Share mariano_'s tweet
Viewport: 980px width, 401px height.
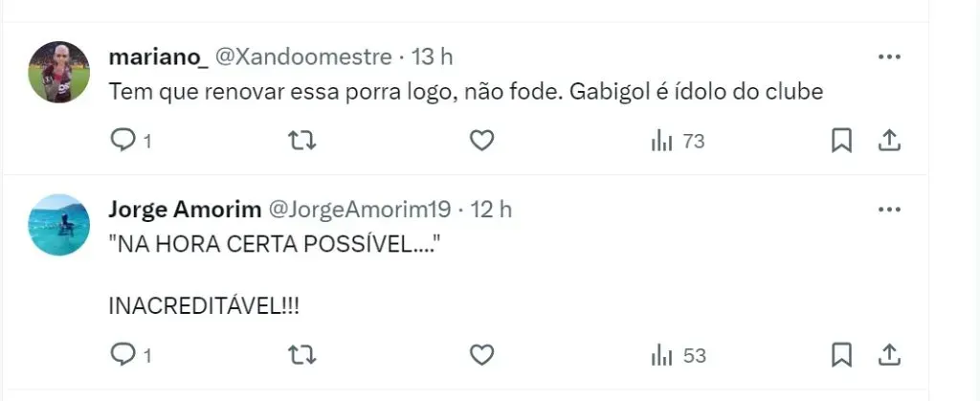coord(889,142)
